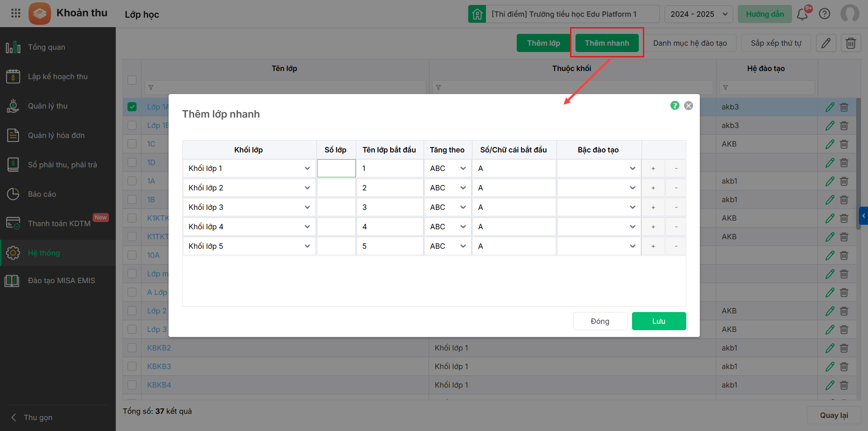Image resolution: width=868 pixels, height=431 pixels.
Task: Add a row after Khối lớp 1
Action: [653, 168]
